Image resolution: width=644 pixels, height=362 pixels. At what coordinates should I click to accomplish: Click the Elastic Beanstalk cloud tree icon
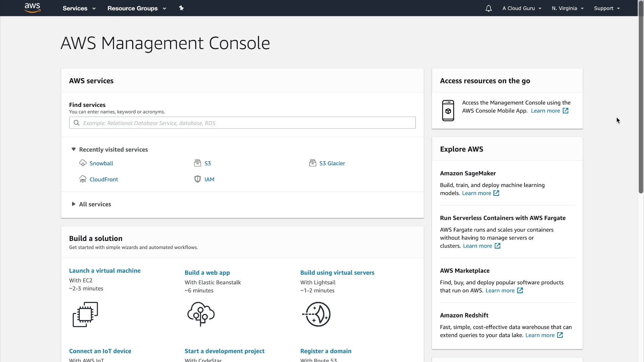[x=201, y=314]
